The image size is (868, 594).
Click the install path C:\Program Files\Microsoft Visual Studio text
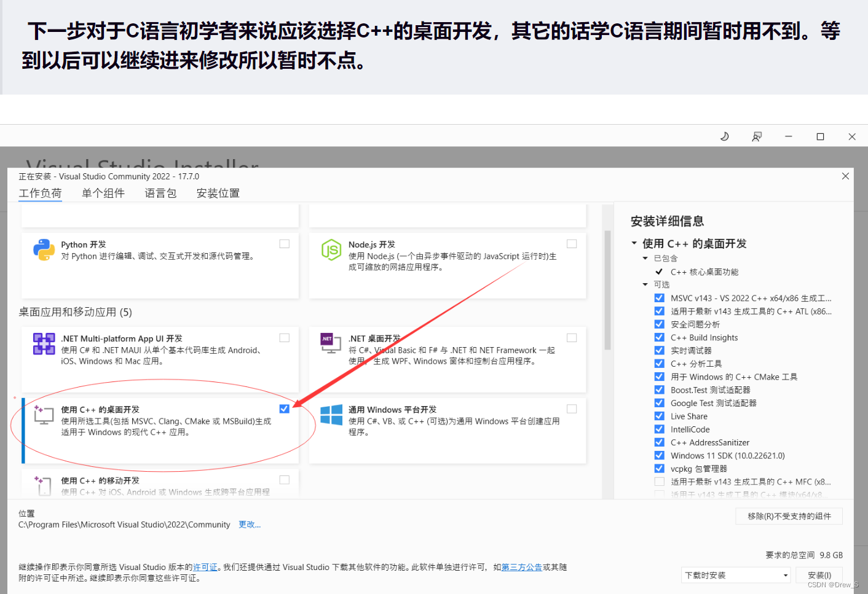[124, 525]
